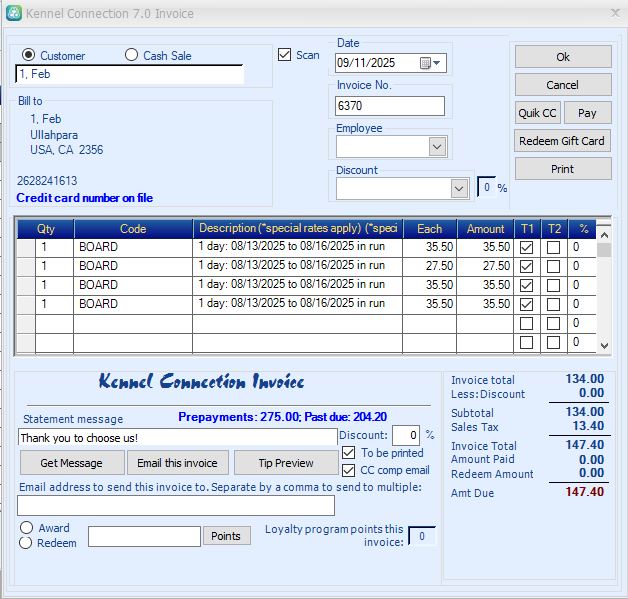Uncheck the Scan checkbox
This screenshot has height=599, width=628.
[x=285, y=55]
